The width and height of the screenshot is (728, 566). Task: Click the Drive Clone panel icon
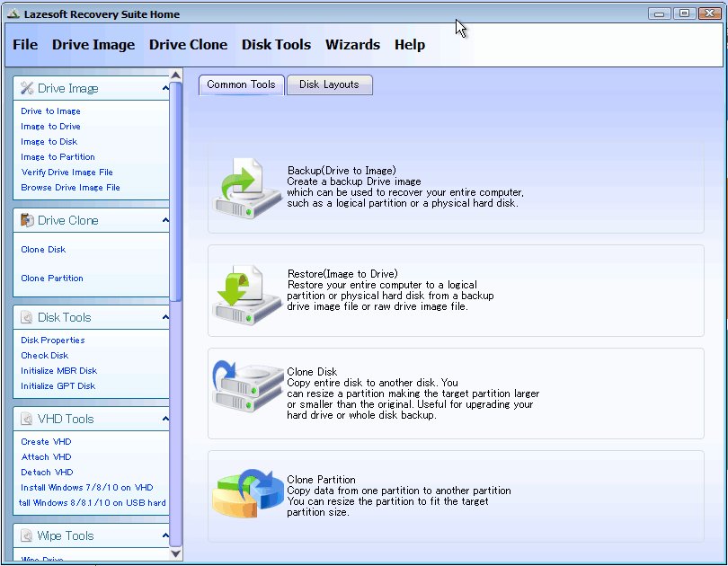point(27,220)
